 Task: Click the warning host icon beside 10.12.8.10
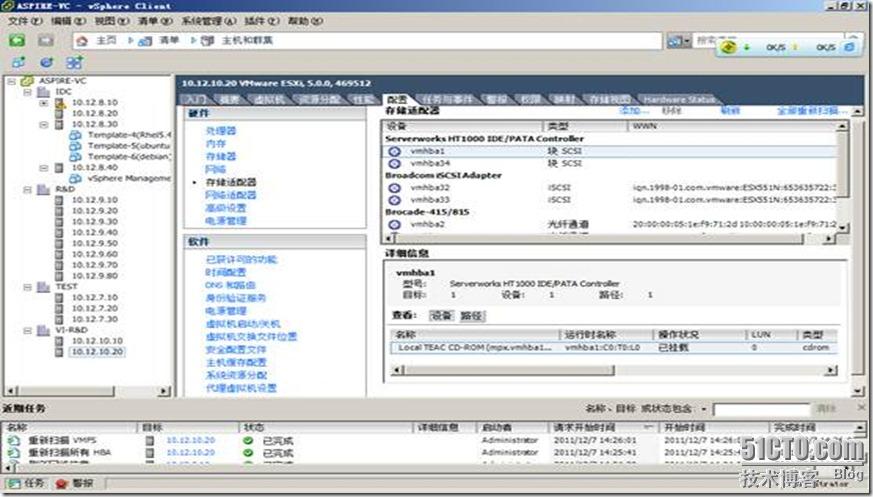pos(60,103)
